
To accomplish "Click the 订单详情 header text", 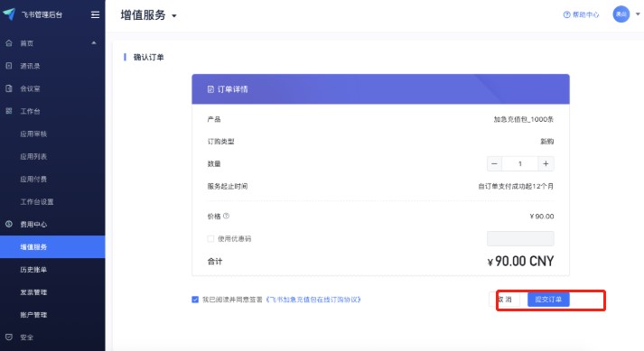I will (232, 89).
